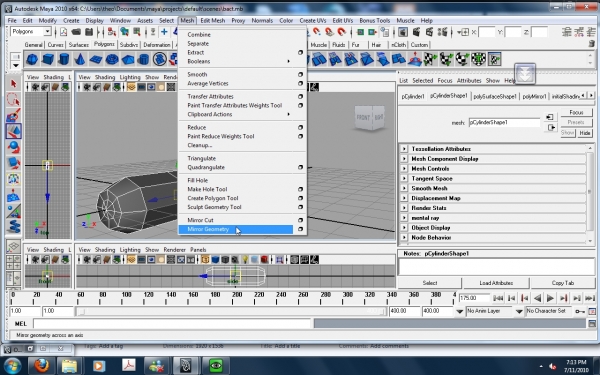Click the MEL command line input
600x375 pixels.
pos(172,324)
